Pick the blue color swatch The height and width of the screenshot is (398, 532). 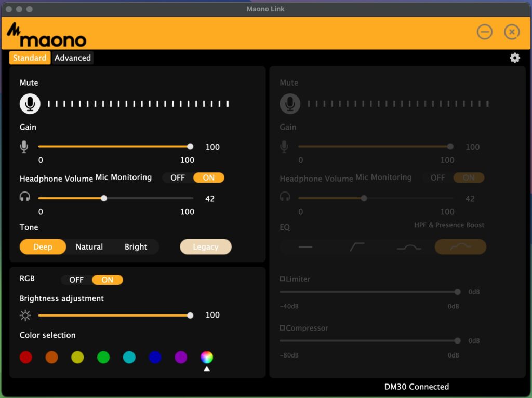point(155,357)
